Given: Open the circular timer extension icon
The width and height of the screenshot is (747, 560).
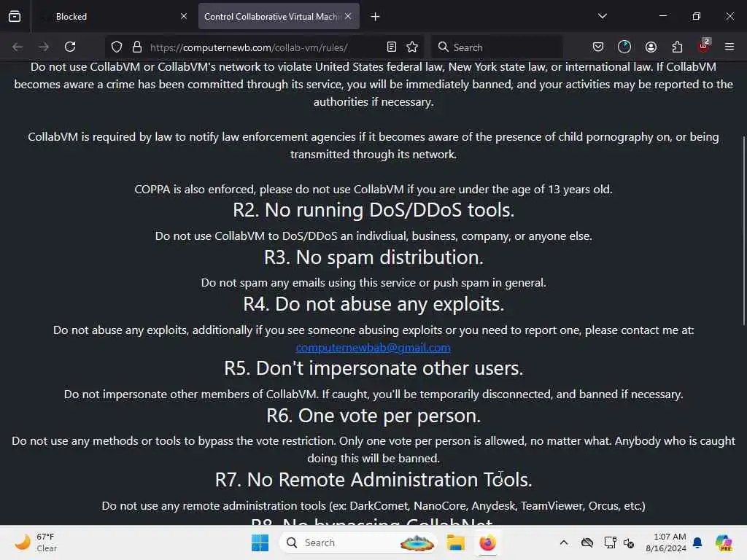Looking at the screenshot, I should coord(624,47).
